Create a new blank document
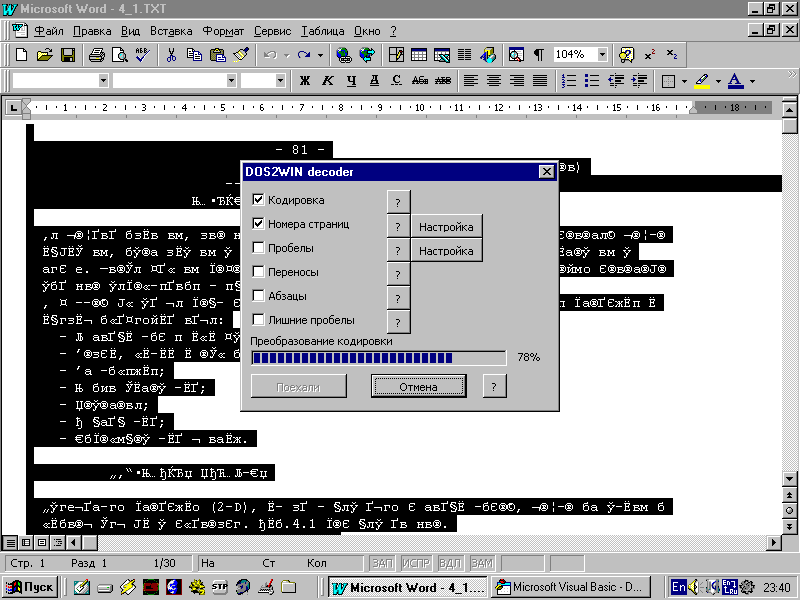This screenshot has height=600, width=800. (21, 55)
